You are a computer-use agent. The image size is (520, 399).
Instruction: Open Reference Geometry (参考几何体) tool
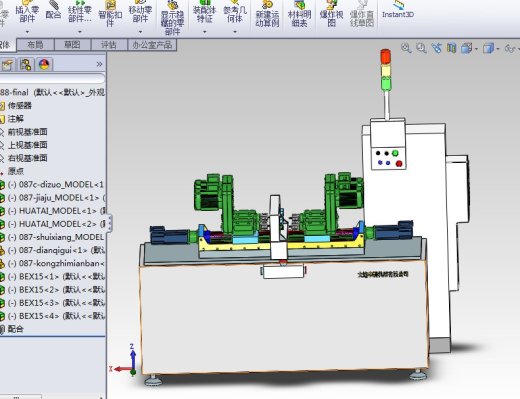pos(235,12)
